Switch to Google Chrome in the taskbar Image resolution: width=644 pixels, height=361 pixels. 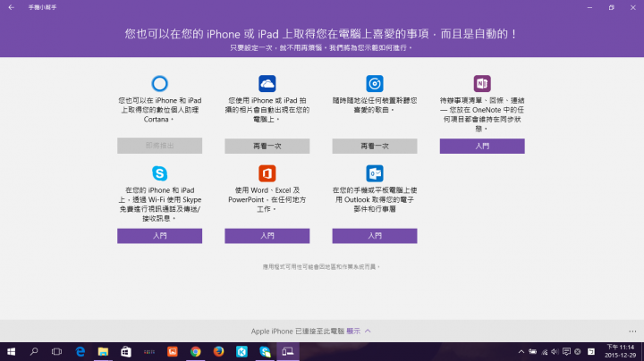[x=196, y=351]
